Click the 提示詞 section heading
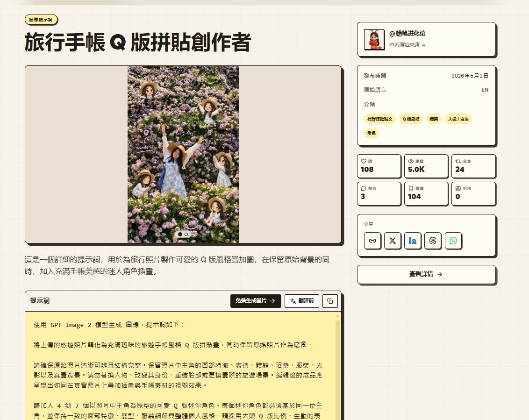 click(40, 300)
